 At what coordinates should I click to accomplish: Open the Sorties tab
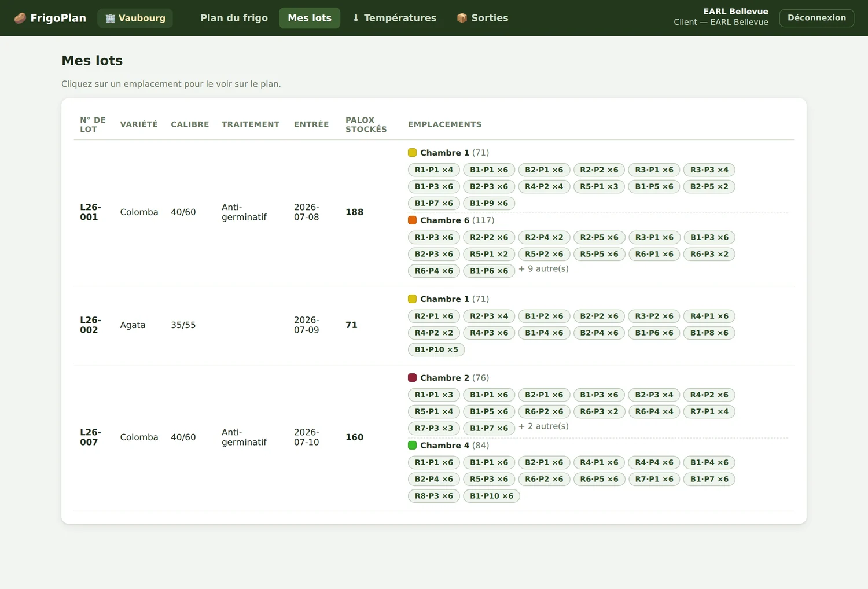(x=483, y=18)
